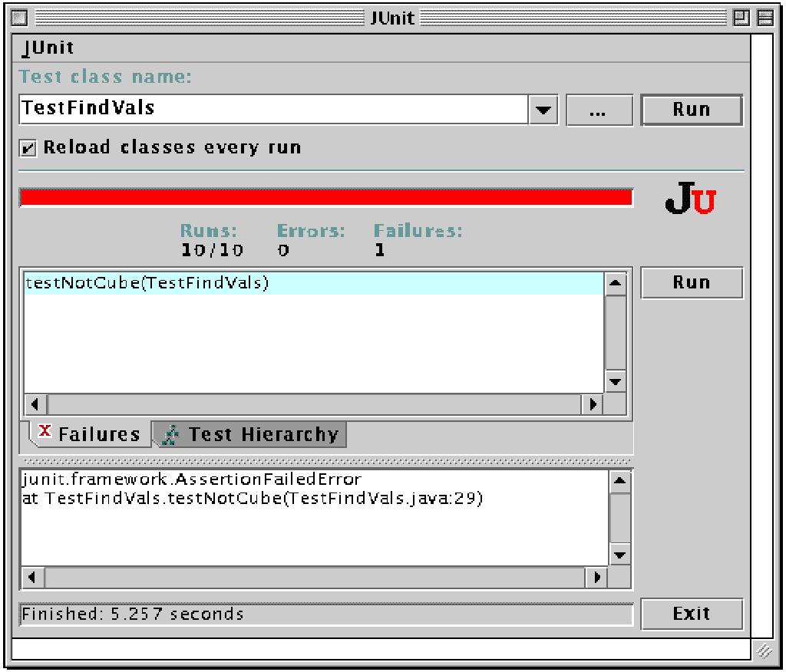Viewport: 786px width, 672px height.
Task: Click the window zoom box icon
Action: coord(741,18)
